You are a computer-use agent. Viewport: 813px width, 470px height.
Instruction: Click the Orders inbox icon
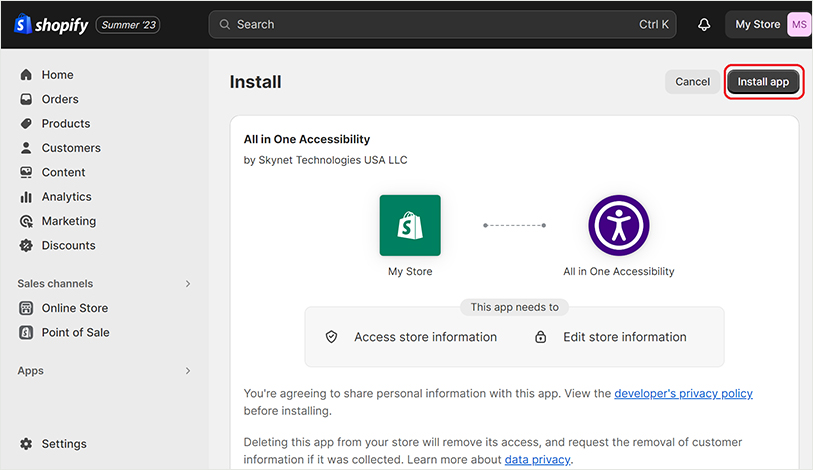pos(26,99)
